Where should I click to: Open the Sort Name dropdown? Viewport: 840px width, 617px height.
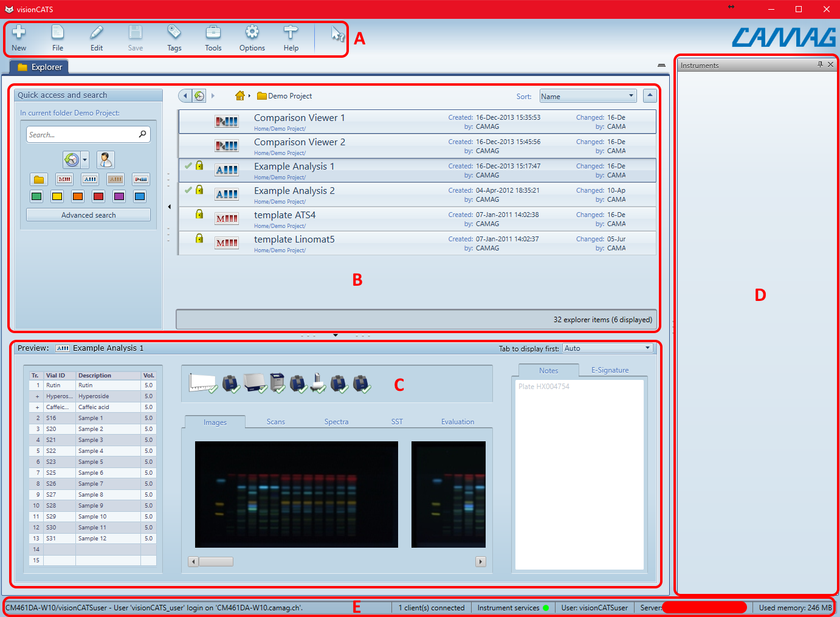(x=588, y=96)
